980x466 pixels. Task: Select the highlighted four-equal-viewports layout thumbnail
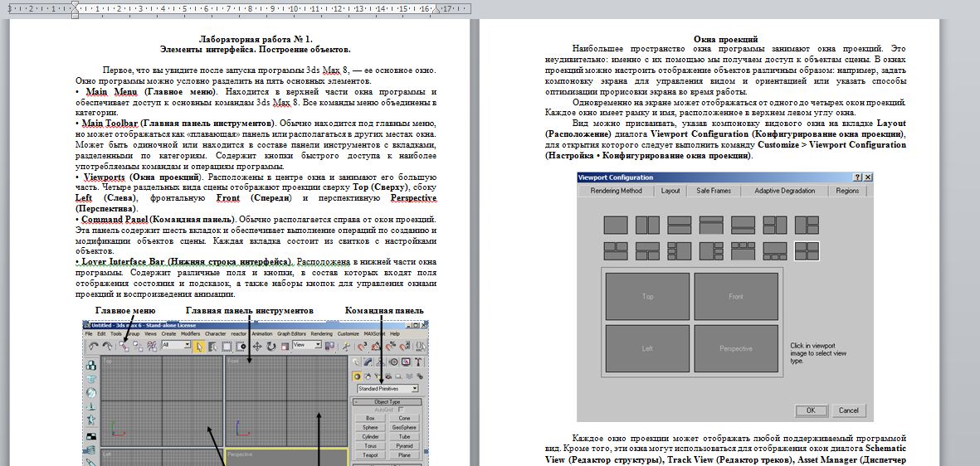[807, 251]
